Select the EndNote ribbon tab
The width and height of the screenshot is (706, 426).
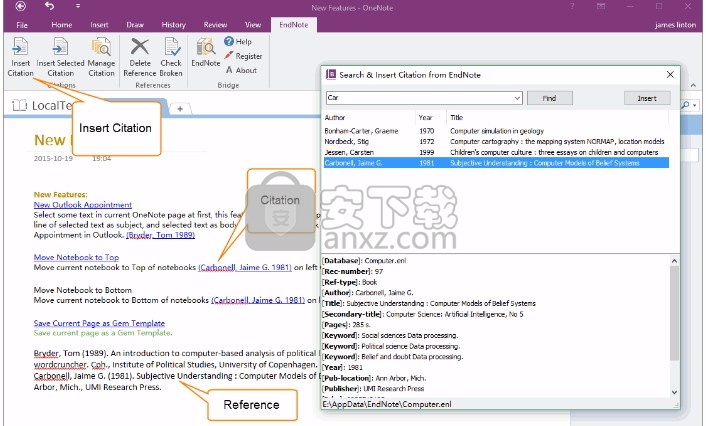(294, 25)
